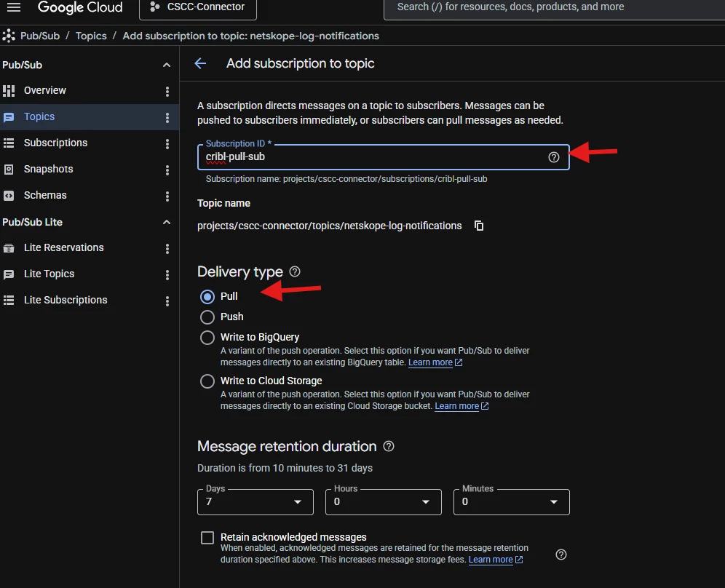The height and width of the screenshot is (588, 725).
Task: Open the three-dot menu beside Lite Reservations
Action: [x=167, y=249]
